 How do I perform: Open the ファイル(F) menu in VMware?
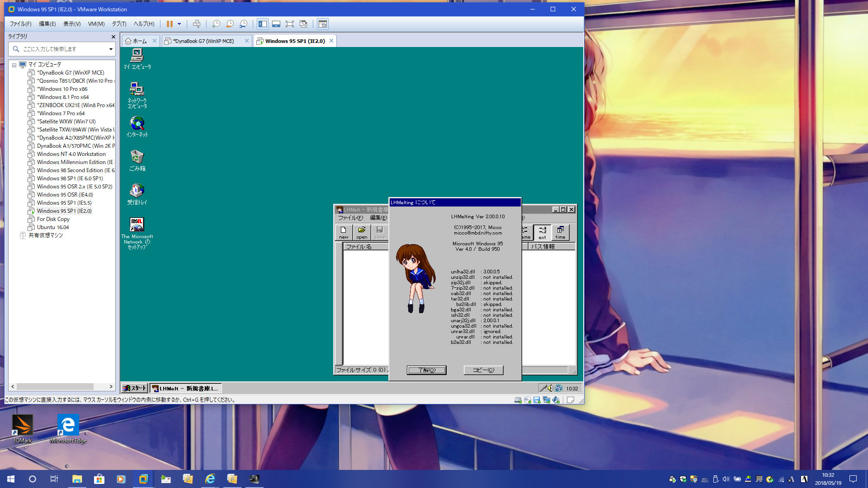[x=21, y=24]
